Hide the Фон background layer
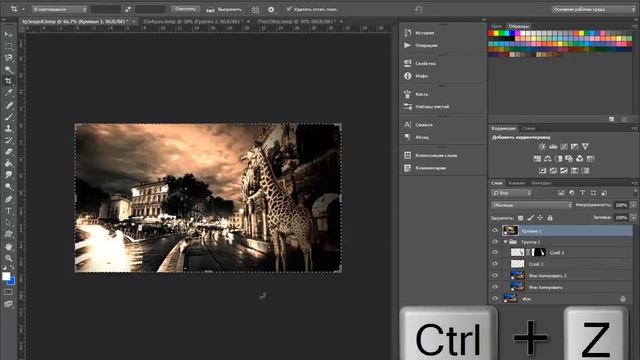 (x=495, y=299)
